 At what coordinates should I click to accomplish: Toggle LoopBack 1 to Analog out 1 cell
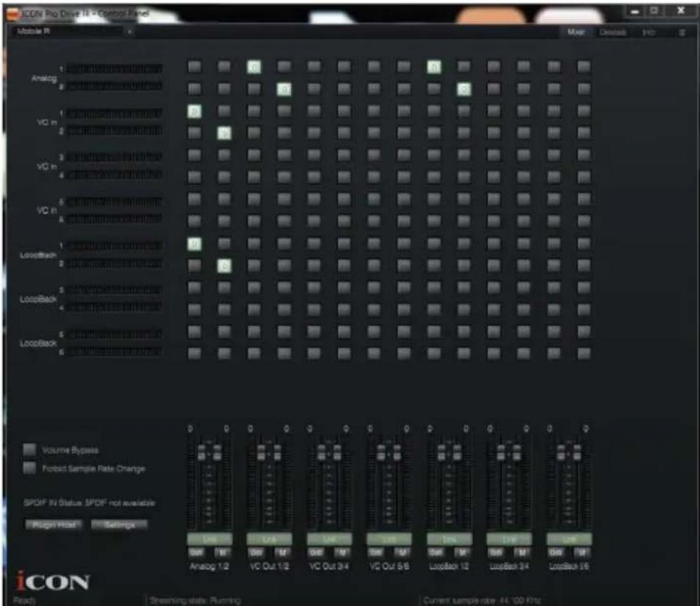coord(195,244)
